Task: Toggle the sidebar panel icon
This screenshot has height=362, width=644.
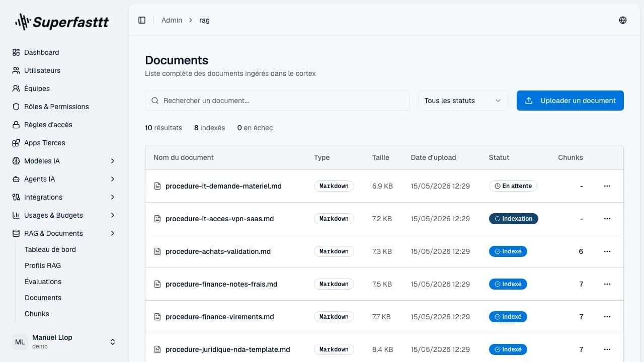Action: click(x=142, y=20)
